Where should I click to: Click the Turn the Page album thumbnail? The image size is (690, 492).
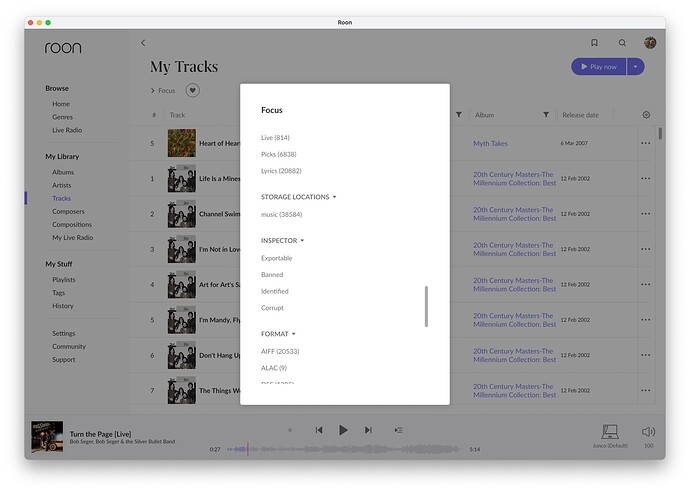tap(47, 437)
